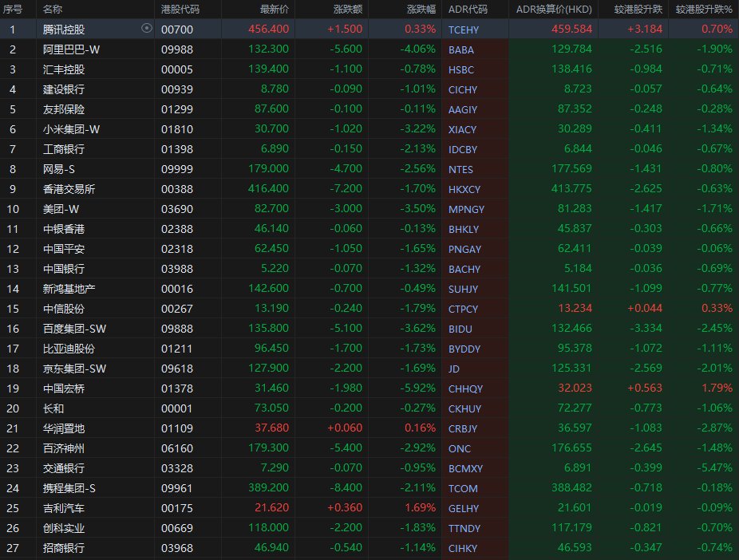Viewport: 739px width, 560px height.
Task: Select the 长和 stock name
Action: (x=53, y=408)
